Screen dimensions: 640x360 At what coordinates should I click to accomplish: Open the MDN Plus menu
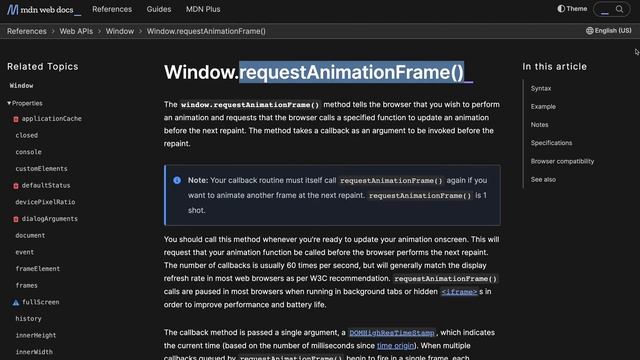(x=203, y=9)
